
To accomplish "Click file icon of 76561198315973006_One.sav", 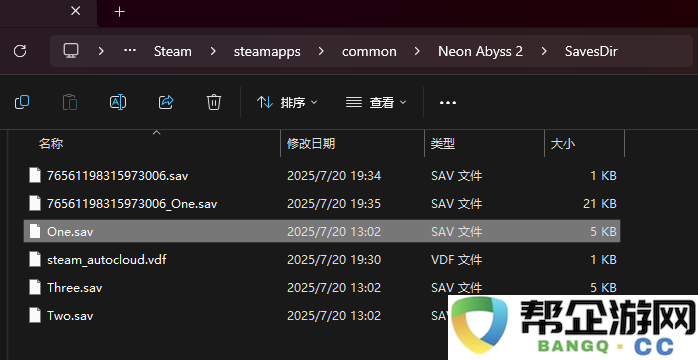I will [x=35, y=203].
